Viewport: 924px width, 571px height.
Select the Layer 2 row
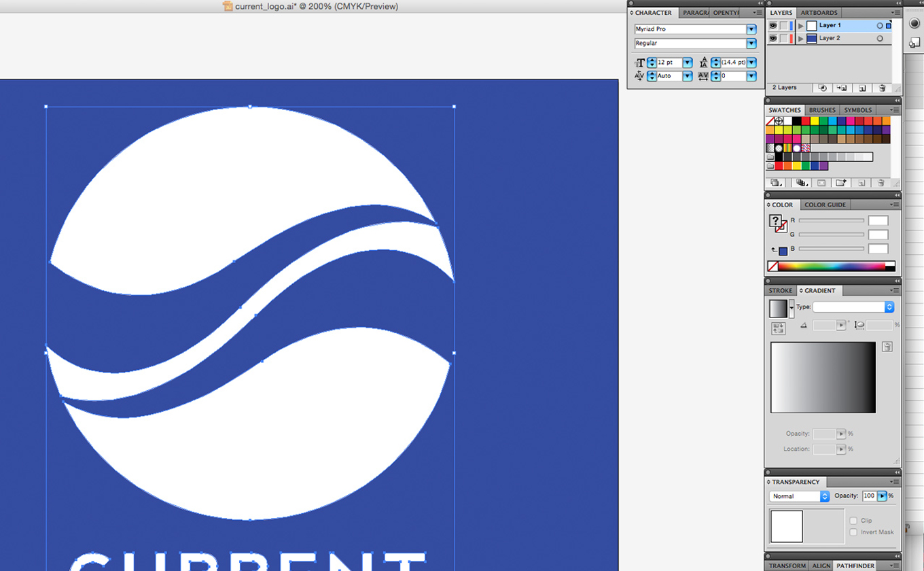830,39
